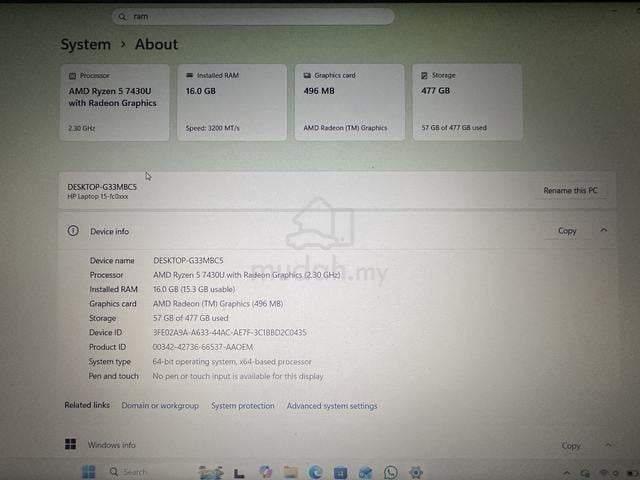This screenshot has height=480, width=640.
Task: Select 'Speed: 3200 MT/s' text
Action: tap(213, 128)
